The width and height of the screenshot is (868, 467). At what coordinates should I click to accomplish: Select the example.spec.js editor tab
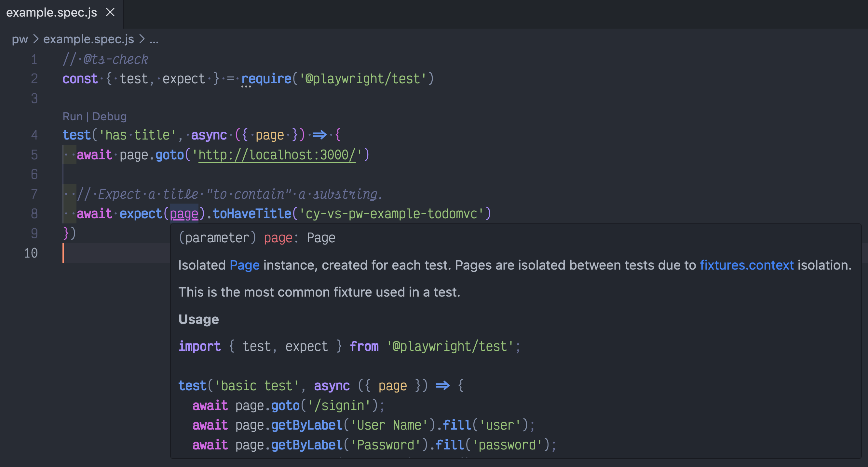[x=51, y=12]
